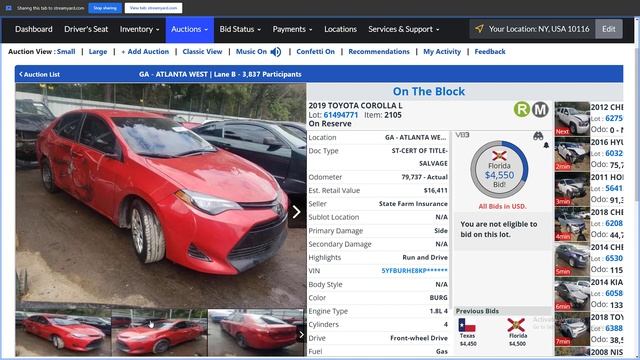Open the Dashboard menu item

click(33, 29)
